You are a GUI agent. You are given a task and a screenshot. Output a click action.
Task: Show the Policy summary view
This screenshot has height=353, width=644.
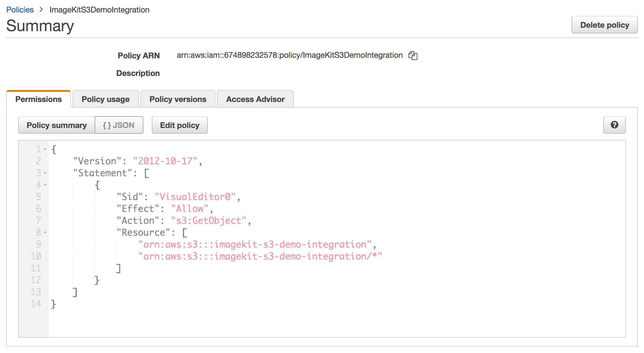[x=57, y=125]
